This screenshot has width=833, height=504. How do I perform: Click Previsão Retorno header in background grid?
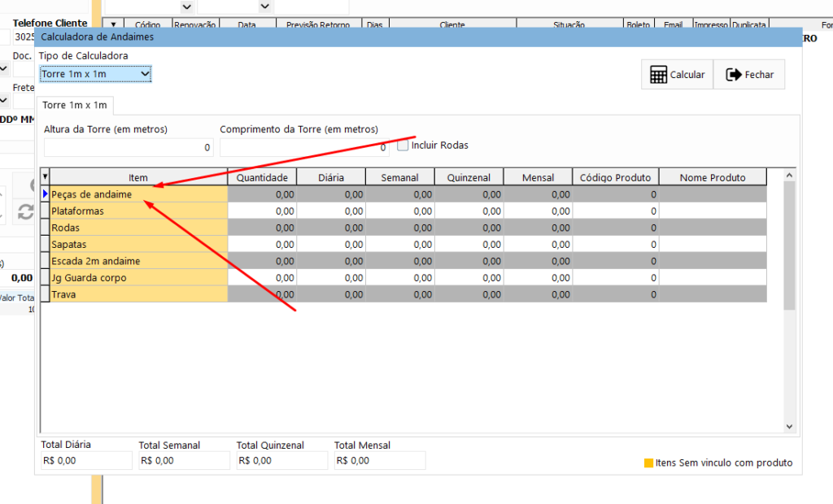tap(319, 24)
